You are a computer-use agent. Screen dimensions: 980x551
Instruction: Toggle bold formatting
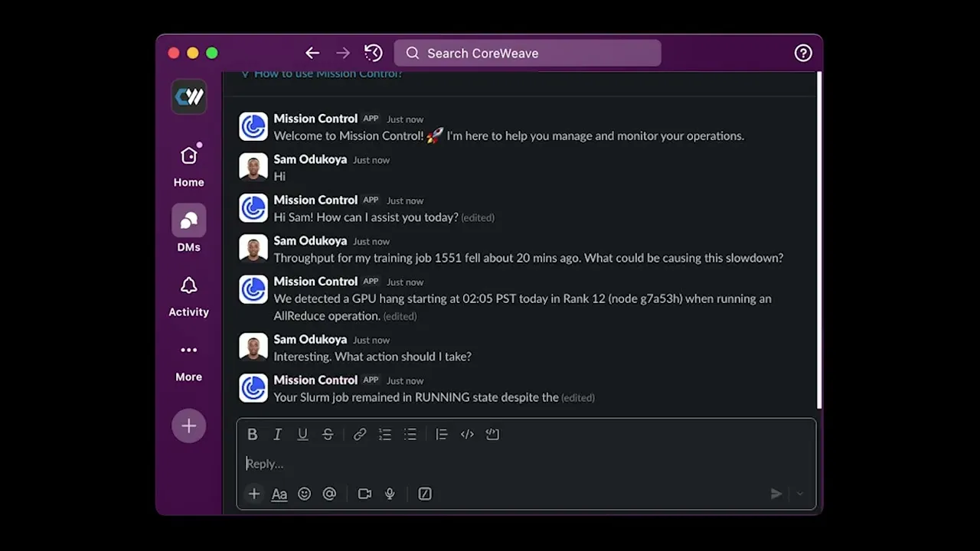[252, 434]
